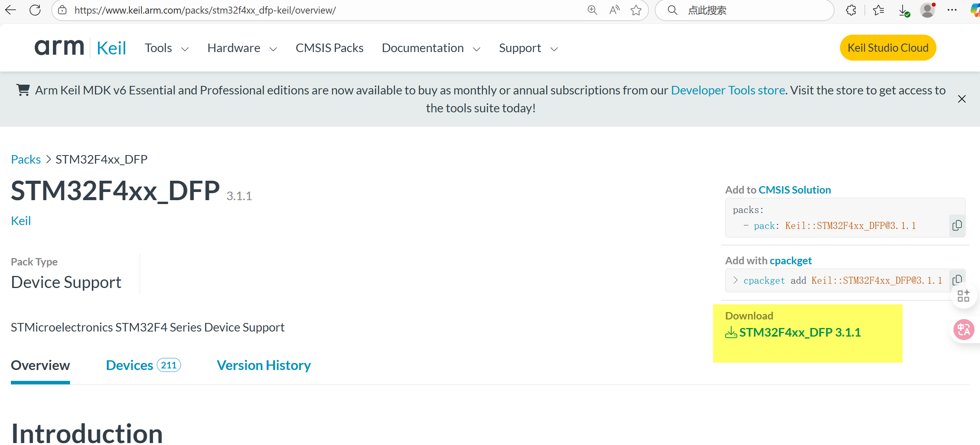Click the pink translate floating button
This screenshot has height=445, width=980.
click(964, 330)
